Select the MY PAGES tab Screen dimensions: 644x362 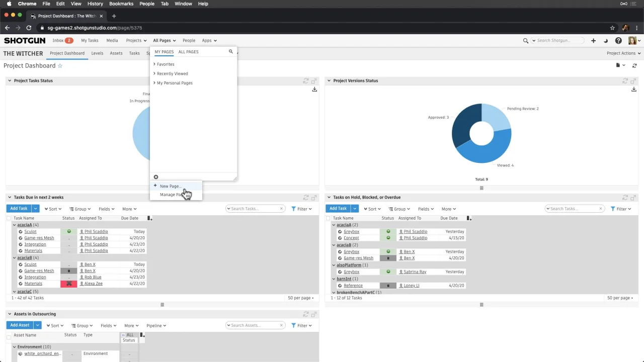pos(164,52)
